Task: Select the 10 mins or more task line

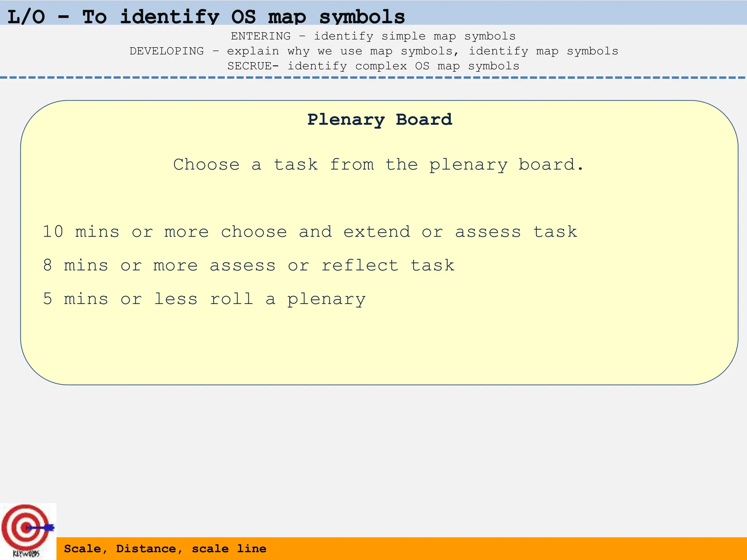Action: point(310,232)
